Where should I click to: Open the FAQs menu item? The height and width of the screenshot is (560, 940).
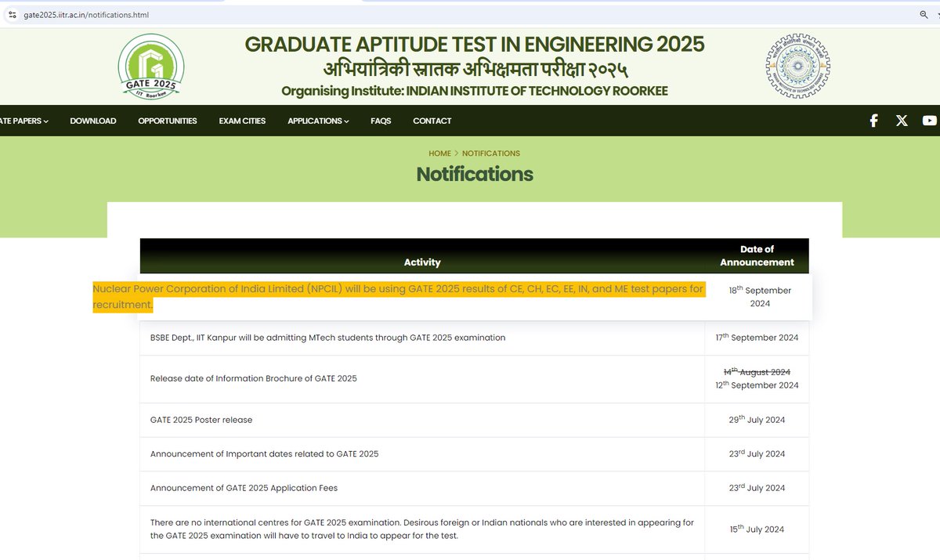click(381, 121)
